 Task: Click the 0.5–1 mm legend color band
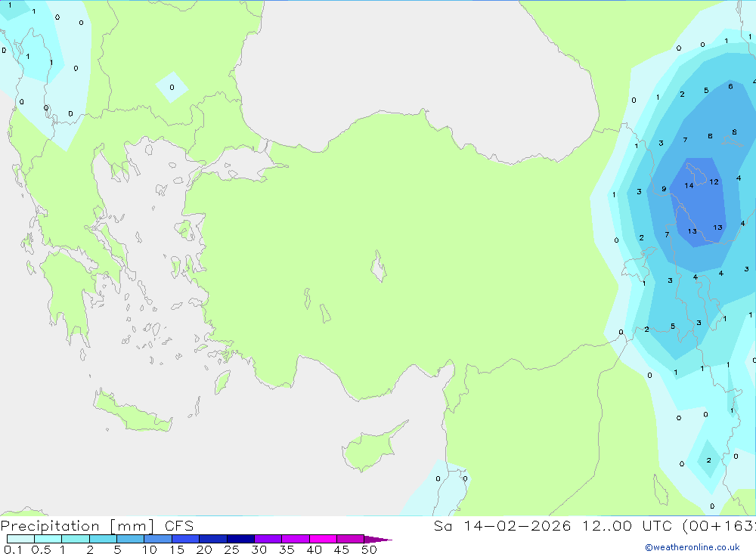point(48,539)
